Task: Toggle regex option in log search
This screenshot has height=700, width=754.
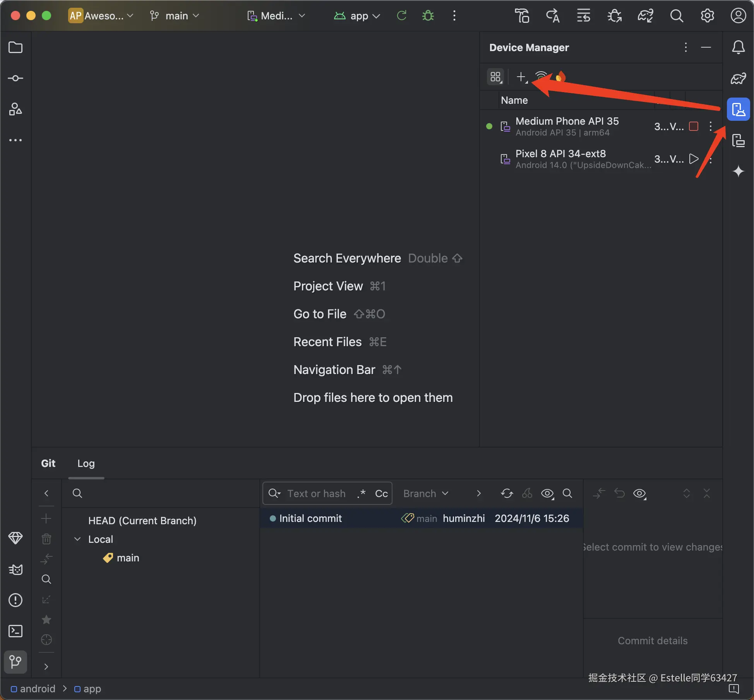Action: click(362, 493)
